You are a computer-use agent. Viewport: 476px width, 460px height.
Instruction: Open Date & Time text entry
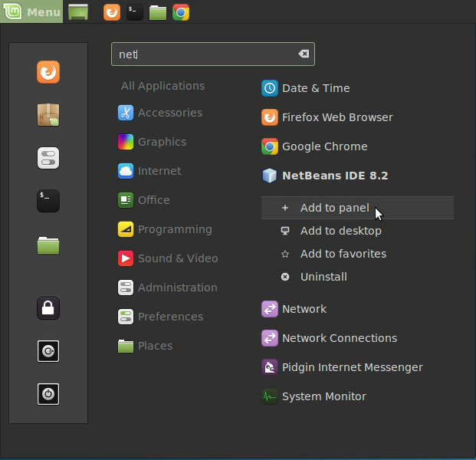316,88
